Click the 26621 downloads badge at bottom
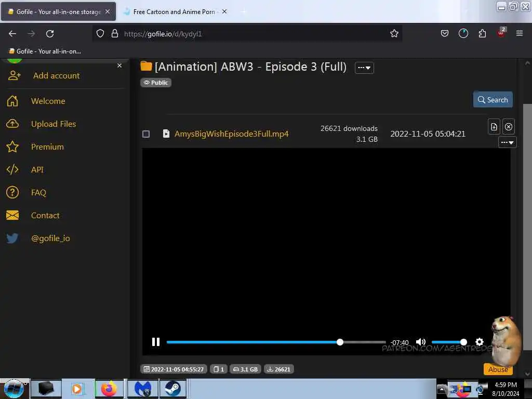This screenshot has height=399, width=532. (279, 369)
